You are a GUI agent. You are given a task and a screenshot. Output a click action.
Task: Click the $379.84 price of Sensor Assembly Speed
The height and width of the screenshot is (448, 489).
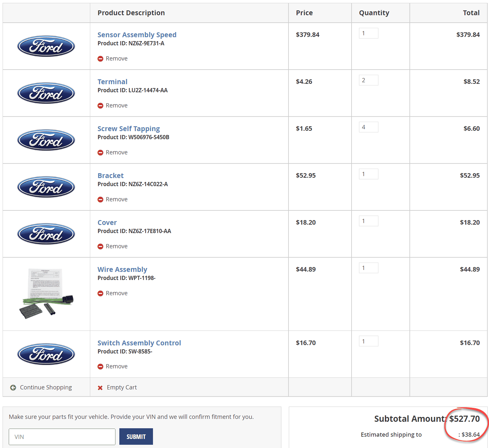[x=308, y=35]
